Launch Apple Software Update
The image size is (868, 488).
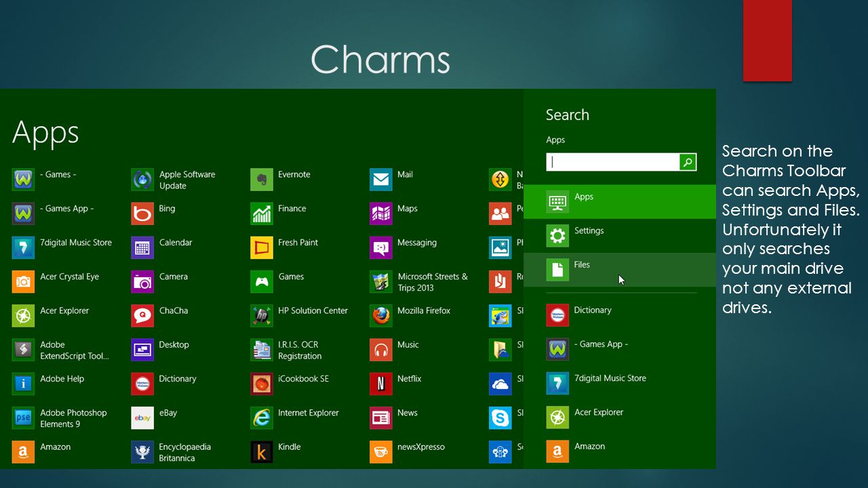[x=174, y=180]
